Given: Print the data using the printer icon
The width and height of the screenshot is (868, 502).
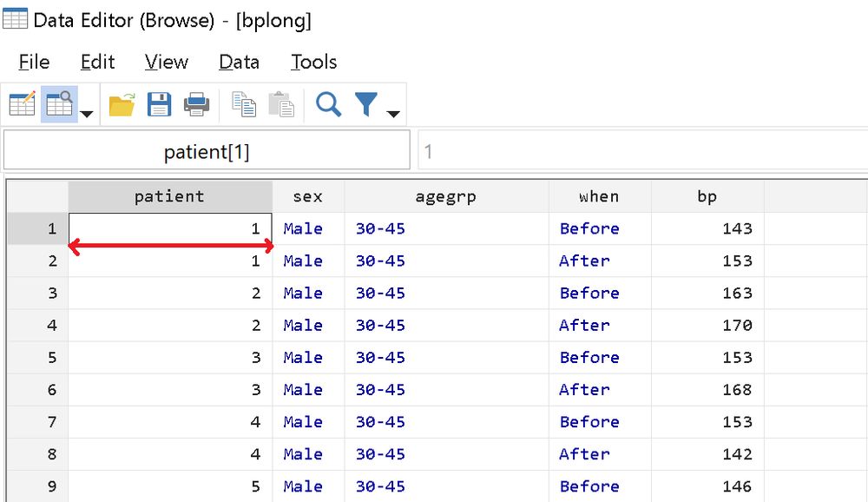Looking at the screenshot, I should [196, 104].
